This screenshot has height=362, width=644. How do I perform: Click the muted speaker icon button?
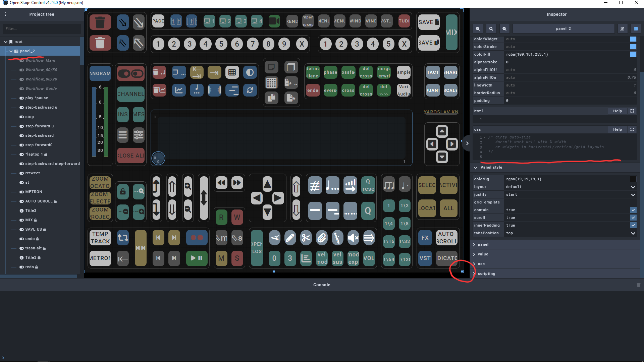click(353, 238)
